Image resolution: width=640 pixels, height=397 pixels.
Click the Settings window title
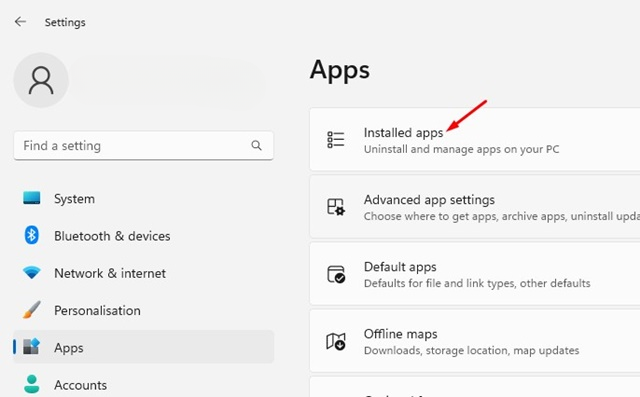click(x=65, y=22)
